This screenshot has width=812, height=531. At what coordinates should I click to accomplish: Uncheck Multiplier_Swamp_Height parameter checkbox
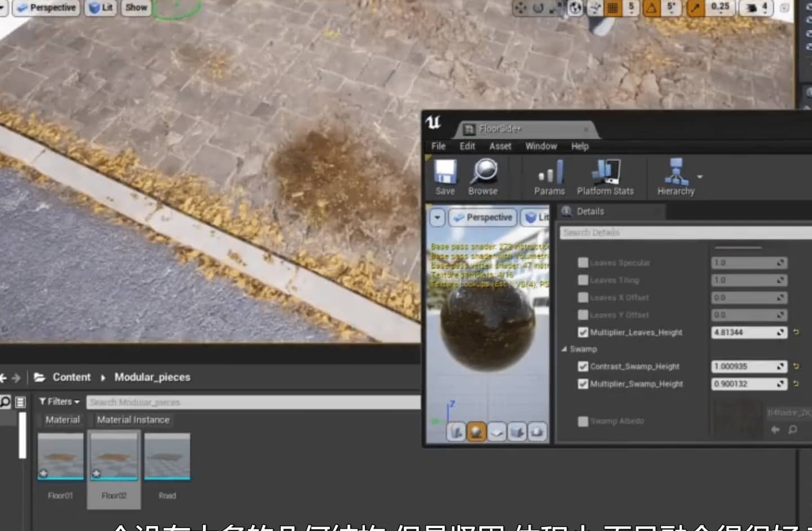click(x=583, y=384)
